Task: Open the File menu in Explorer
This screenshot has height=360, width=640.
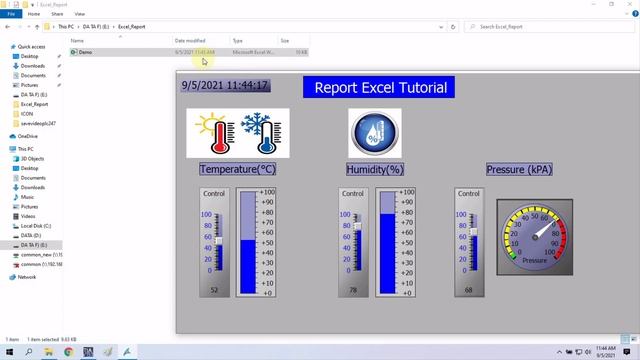Action: (x=11, y=14)
